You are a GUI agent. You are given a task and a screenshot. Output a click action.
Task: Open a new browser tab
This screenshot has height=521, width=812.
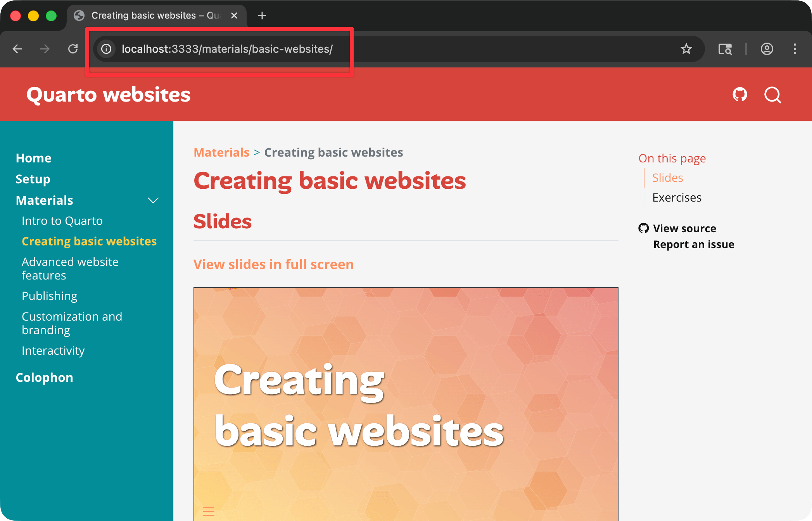(x=262, y=16)
